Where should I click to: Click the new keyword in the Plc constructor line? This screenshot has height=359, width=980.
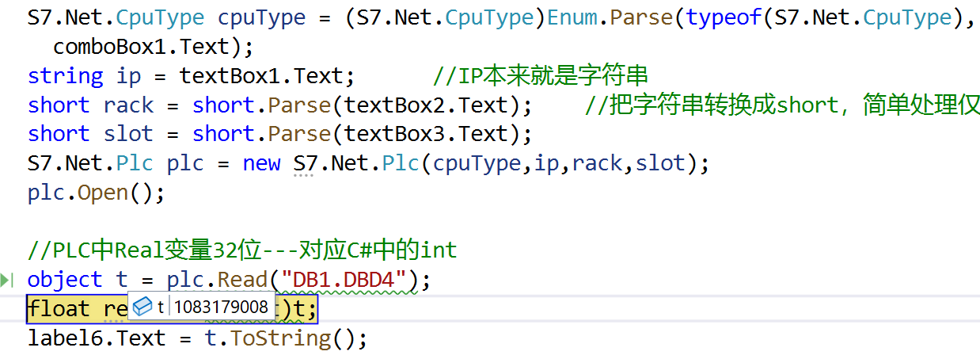click(261, 163)
